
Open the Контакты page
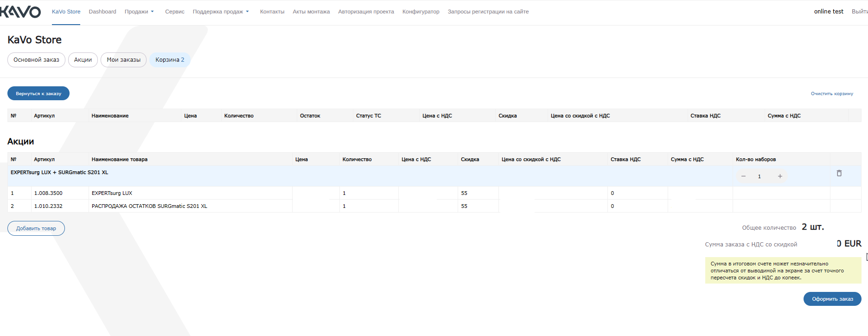point(272,12)
